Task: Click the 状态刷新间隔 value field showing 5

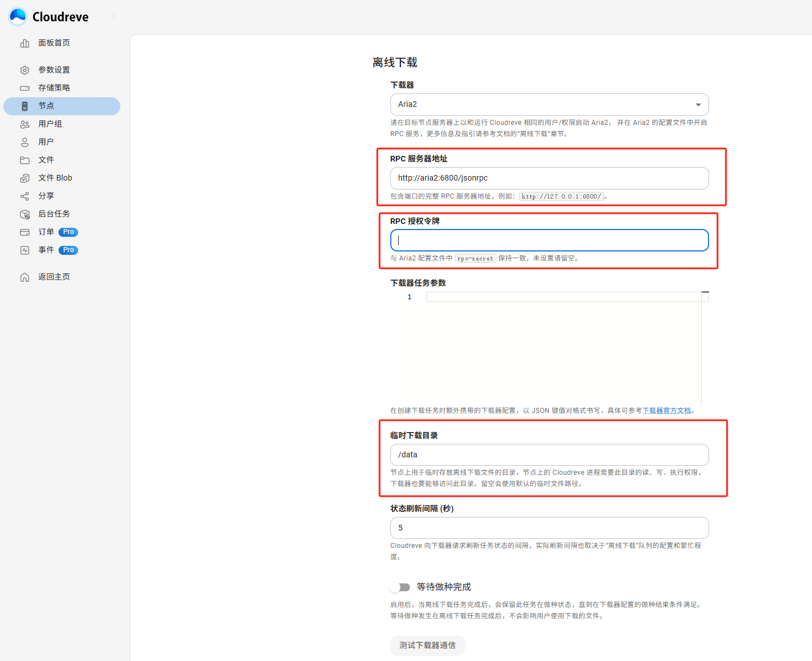Action: click(x=549, y=528)
